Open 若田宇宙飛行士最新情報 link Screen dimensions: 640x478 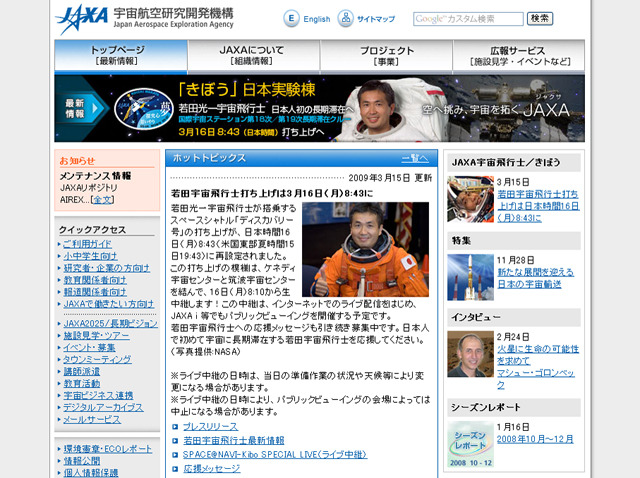233,440
